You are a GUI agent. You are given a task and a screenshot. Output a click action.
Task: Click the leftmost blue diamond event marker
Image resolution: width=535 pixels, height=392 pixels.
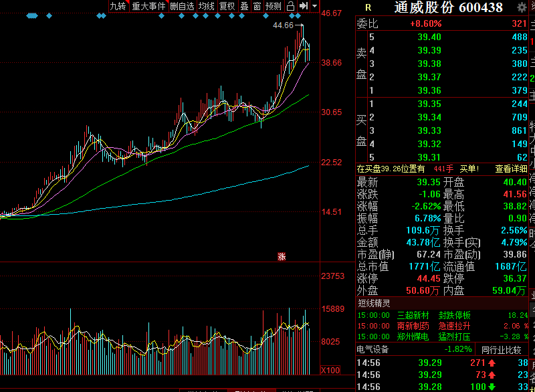(x=29, y=15)
